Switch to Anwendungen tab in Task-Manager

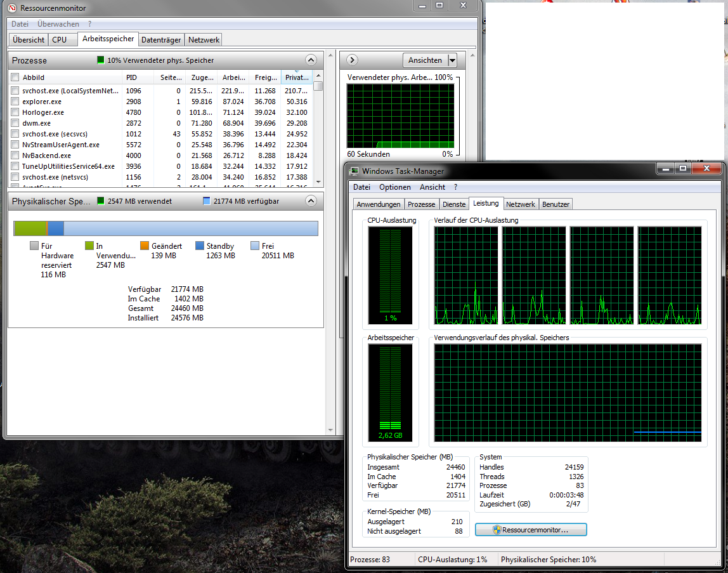379,204
